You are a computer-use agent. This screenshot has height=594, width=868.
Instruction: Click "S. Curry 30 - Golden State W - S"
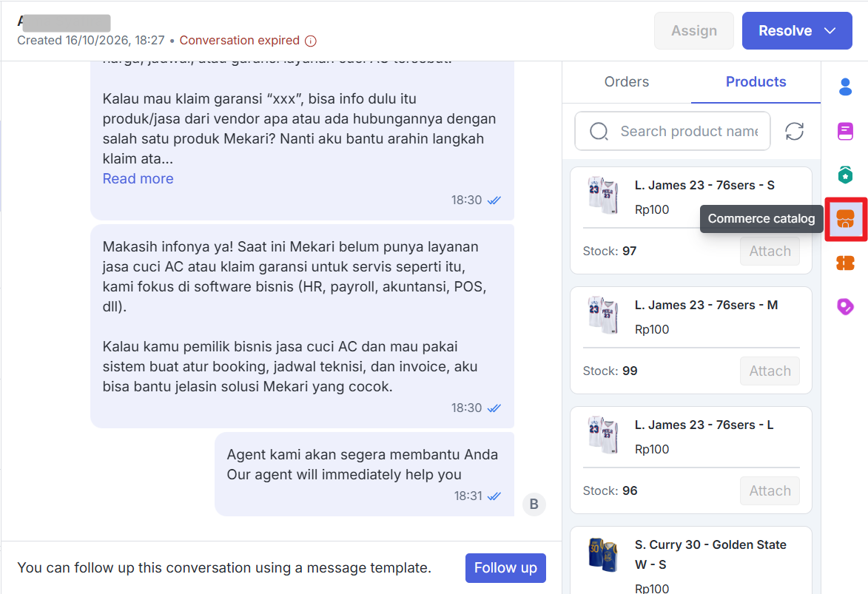[710, 555]
